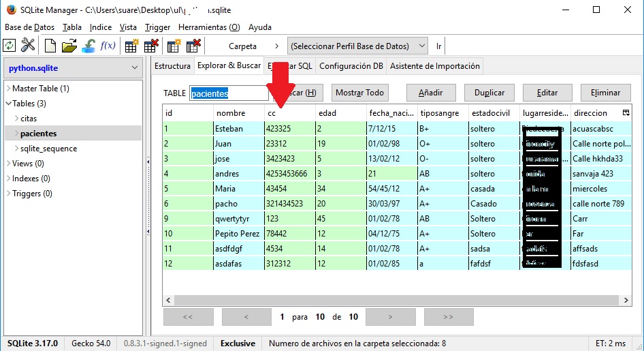The image size is (644, 351).
Task: Select the cell with name Esteban
Action: tap(239, 129)
